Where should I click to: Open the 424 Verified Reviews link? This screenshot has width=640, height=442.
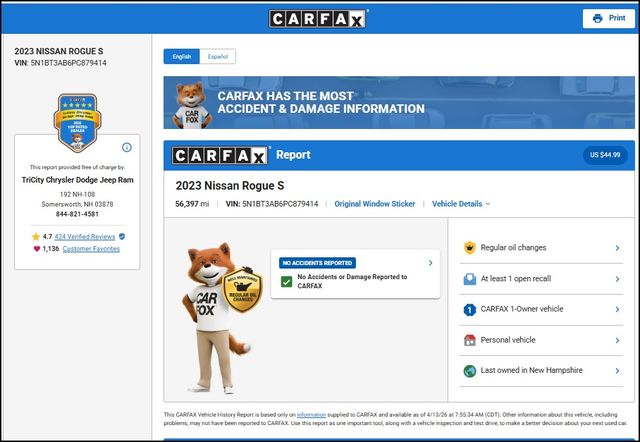pos(85,237)
